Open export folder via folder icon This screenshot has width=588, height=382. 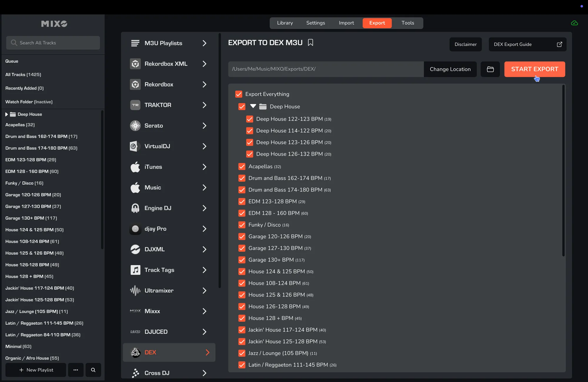pyautogui.click(x=490, y=69)
